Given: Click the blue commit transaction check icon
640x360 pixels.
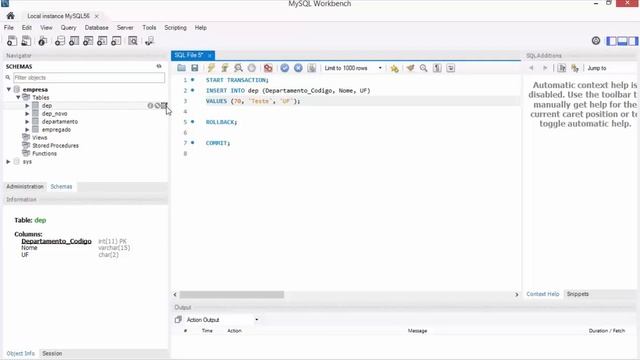Looking at the screenshot, I should click(x=284, y=68).
